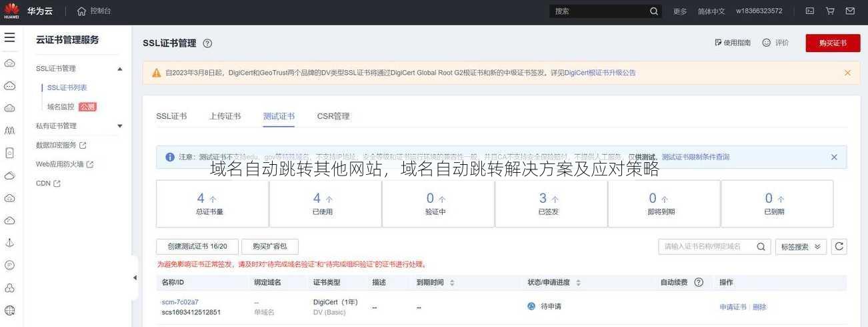
Task: Click warning triangle icon in orange banner
Action: pos(157,73)
